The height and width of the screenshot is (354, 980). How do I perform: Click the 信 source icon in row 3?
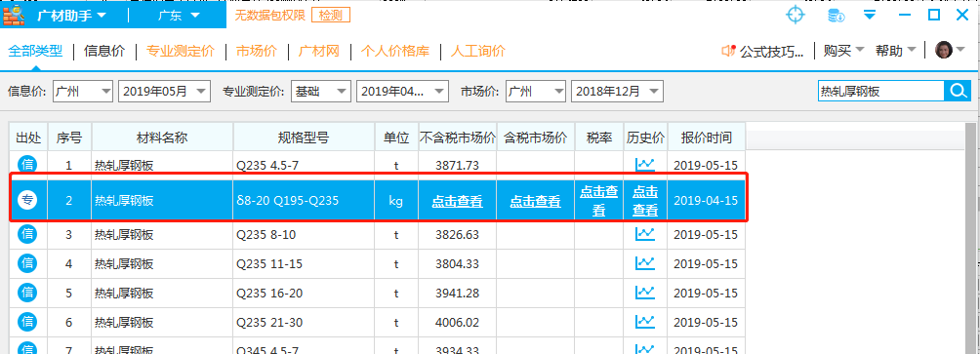pyautogui.click(x=28, y=235)
